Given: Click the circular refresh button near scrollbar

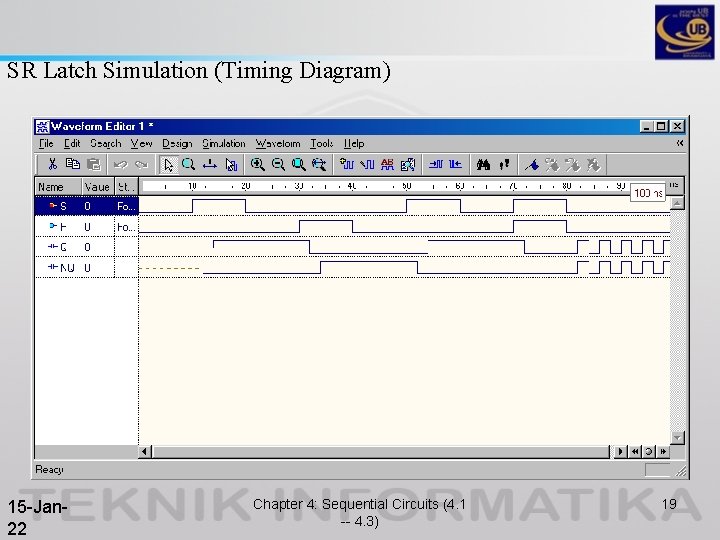Looking at the screenshot, I should pyautogui.click(x=648, y=451).
